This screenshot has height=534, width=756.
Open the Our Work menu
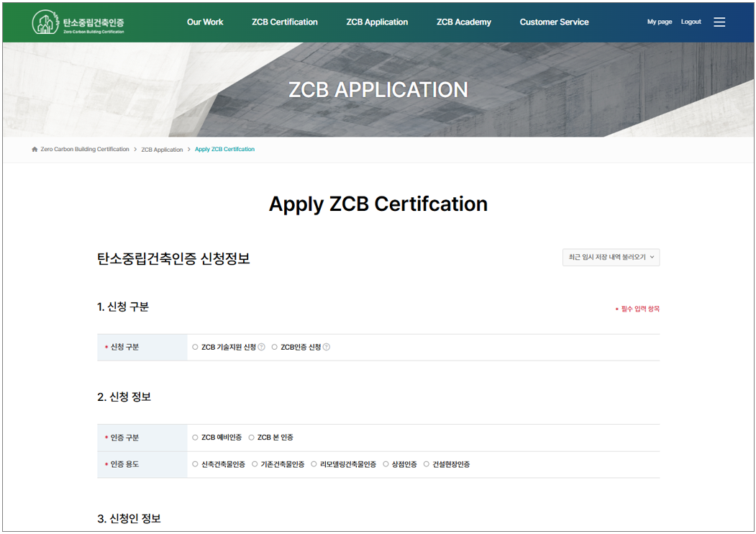pos(205,22)
